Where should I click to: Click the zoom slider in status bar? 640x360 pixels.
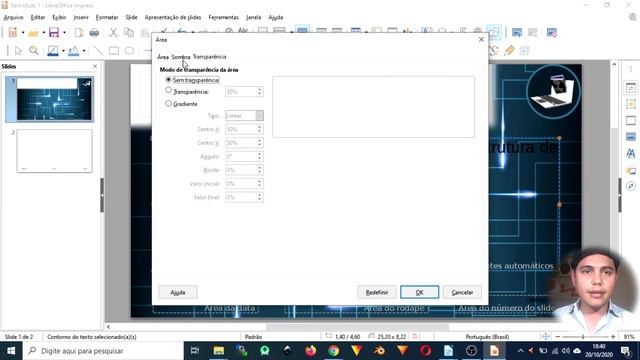pyautogui.click(x=584, y=337)
